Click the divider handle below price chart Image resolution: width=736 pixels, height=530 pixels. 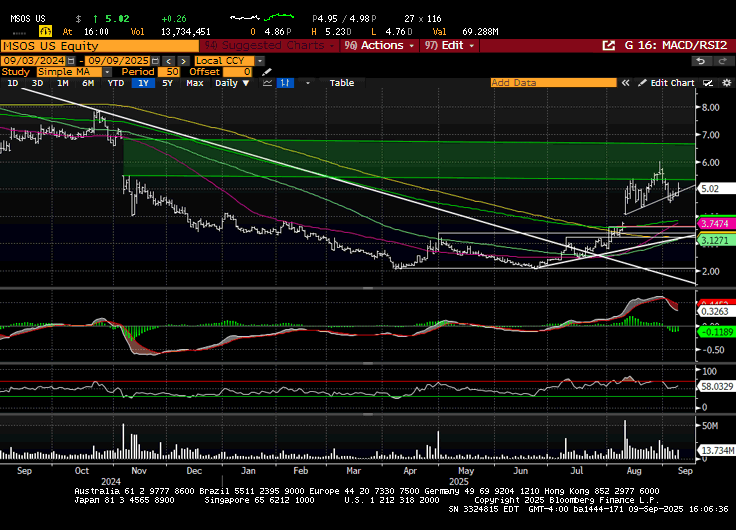pyautogui.click(x=368, y=288)
